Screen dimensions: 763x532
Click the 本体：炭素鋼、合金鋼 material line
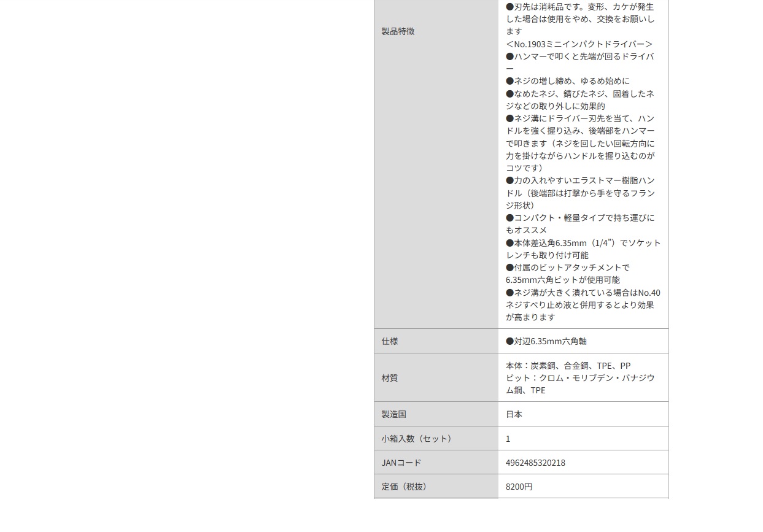click(x=568, y=366)
